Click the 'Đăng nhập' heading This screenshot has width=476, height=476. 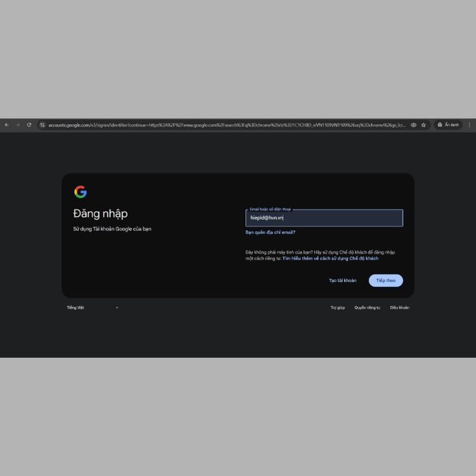click(x=101, y=214)
